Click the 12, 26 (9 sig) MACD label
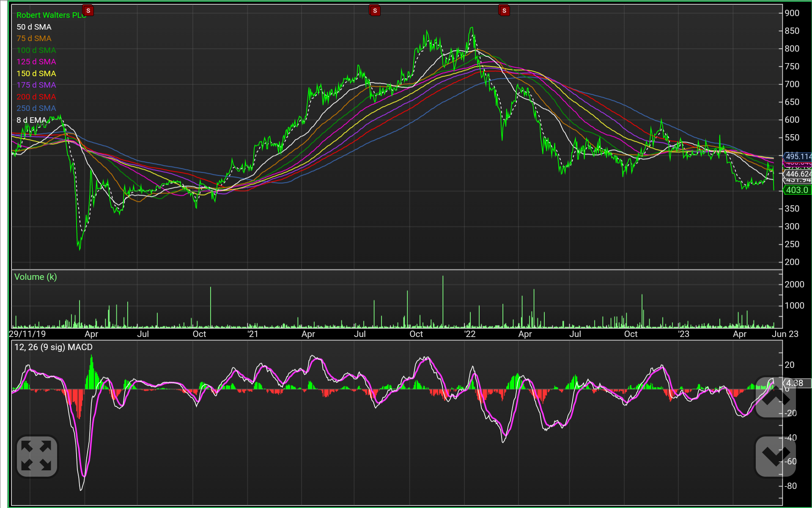The height and width of the screenshot is (508, 812). click(x=53, y=347)
